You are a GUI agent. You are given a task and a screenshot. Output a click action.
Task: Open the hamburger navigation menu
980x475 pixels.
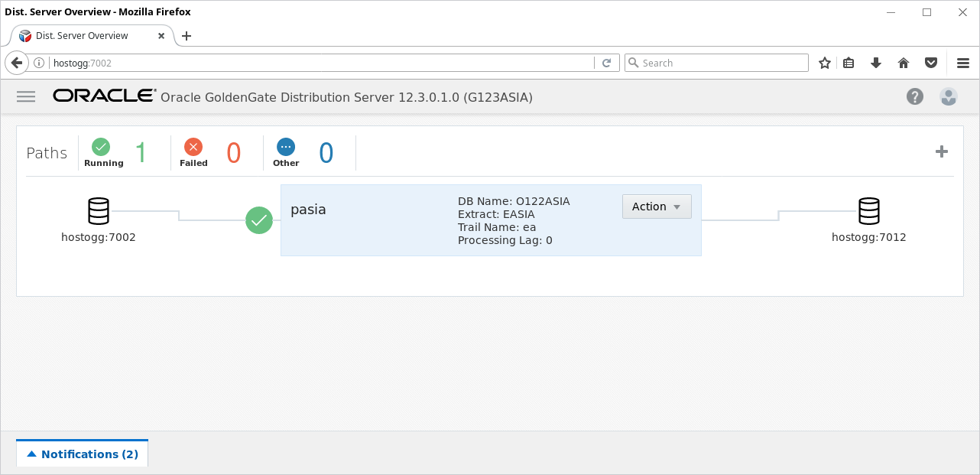26,96
